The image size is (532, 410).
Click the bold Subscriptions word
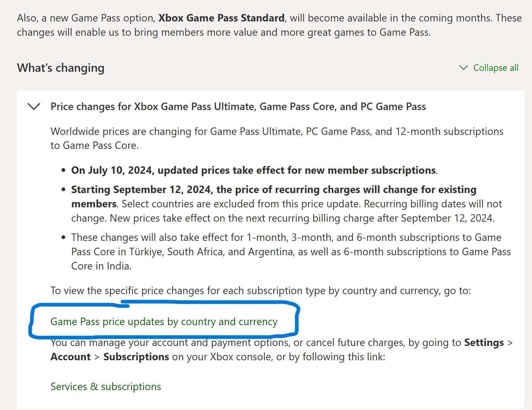point(136,357)
